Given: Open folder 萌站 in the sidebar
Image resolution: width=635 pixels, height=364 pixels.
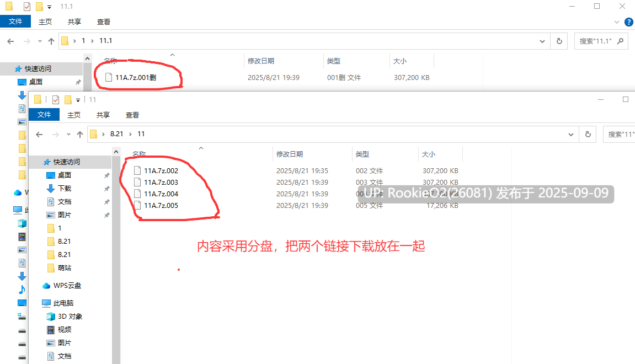Looking at the screenshot, I should [65, 267].
